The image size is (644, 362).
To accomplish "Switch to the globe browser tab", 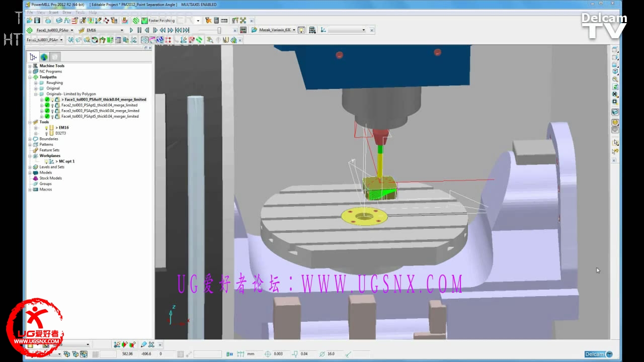I will [x=44, y=57].
